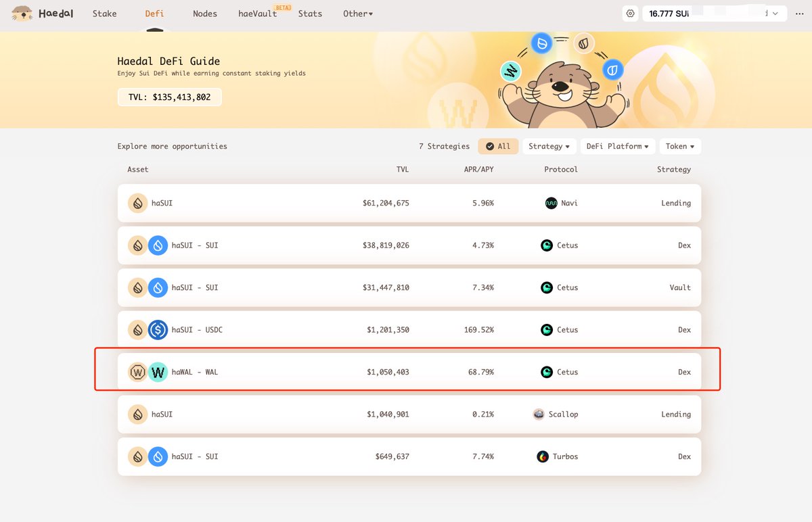Click the juggled WAL ball in banner
The height and width of the screenshot is (522, 812).
(510, 71)
